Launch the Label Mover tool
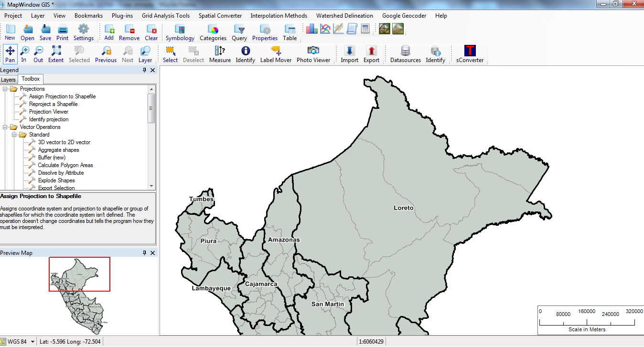 [x=276, y=53]
